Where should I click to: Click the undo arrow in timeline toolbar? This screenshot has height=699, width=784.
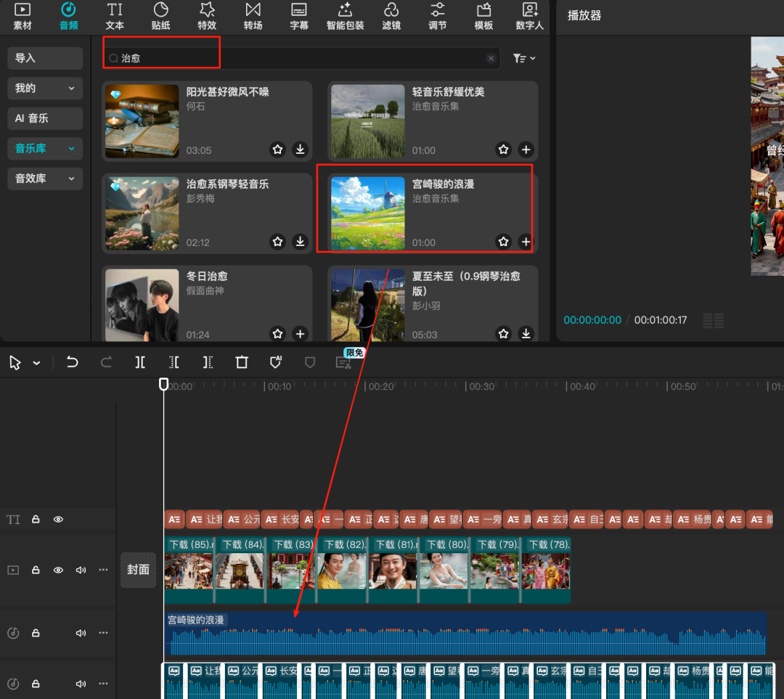(72, 363)
